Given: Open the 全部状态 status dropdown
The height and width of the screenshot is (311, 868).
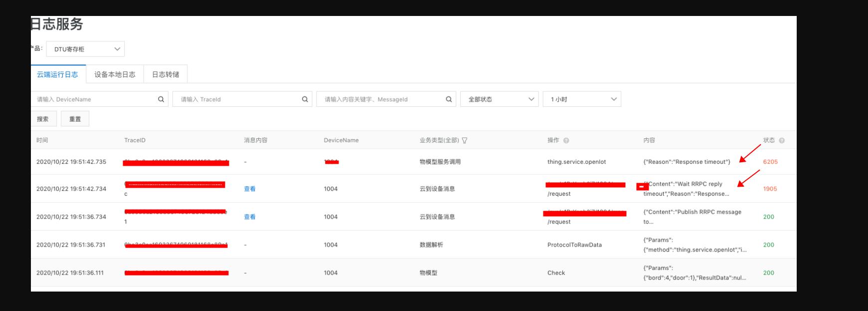Looking at the screenshot, I should pyautogui.click(x=499, y=99).
